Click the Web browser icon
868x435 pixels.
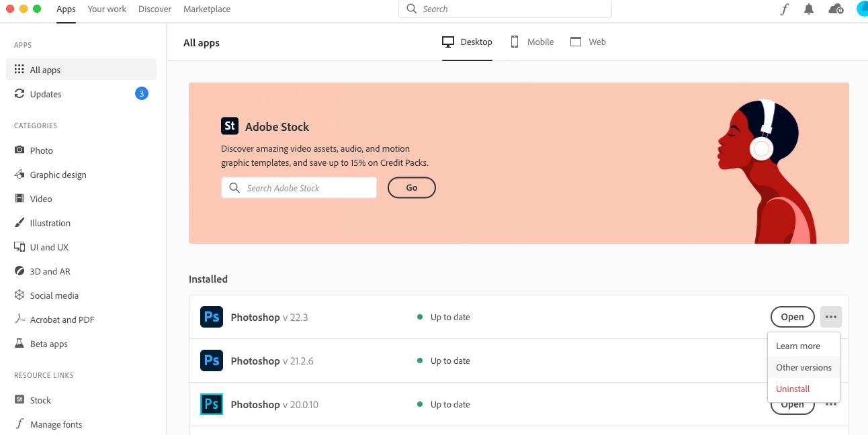pyautogui.click(x=576, y=42)
